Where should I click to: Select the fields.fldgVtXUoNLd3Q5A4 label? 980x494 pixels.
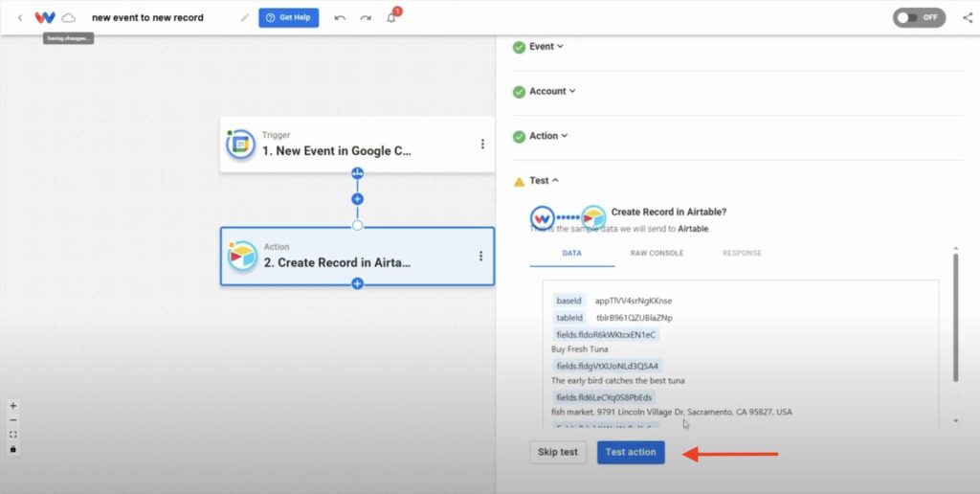click(608, 366)
